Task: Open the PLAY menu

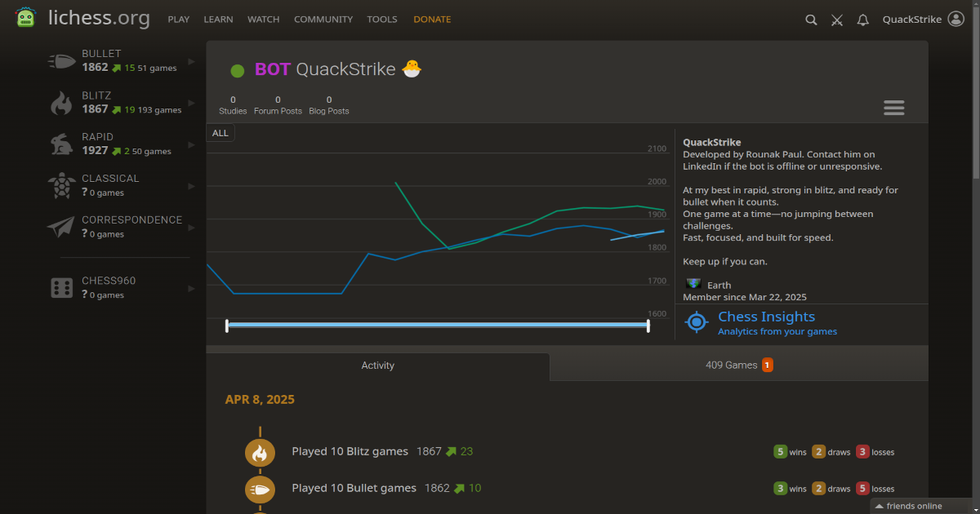Action: (178, 20)
